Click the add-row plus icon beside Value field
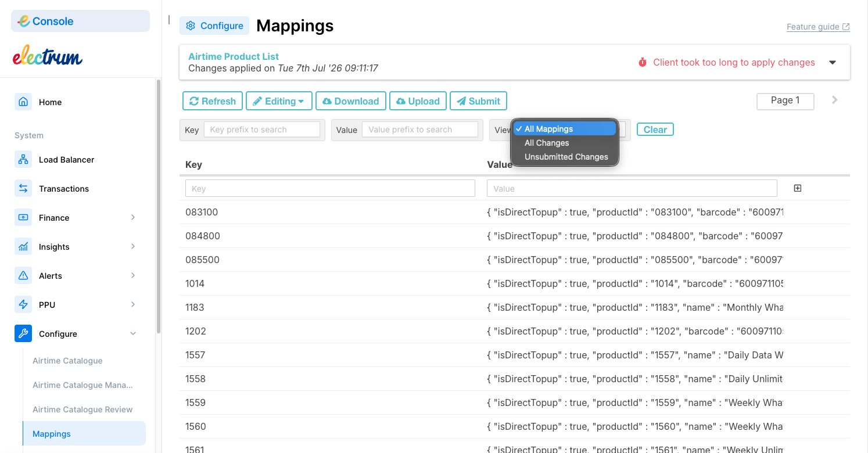Viewport: 868px width, 453px height. click(x=798, y=188)
